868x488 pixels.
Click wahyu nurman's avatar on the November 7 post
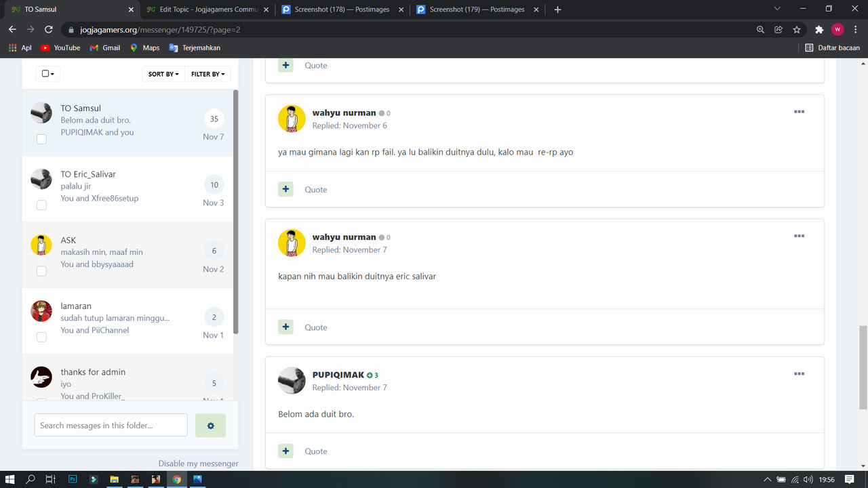[292, 243]
